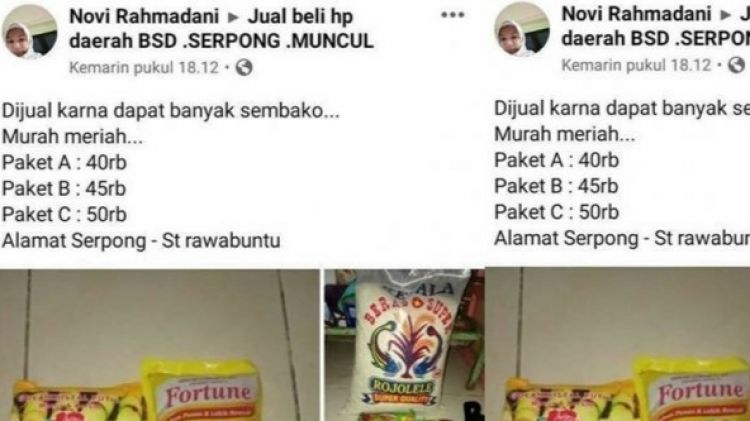Click the globe privacy icon in first post
This screenshot has height=421, width=750.
click(244, 68)
